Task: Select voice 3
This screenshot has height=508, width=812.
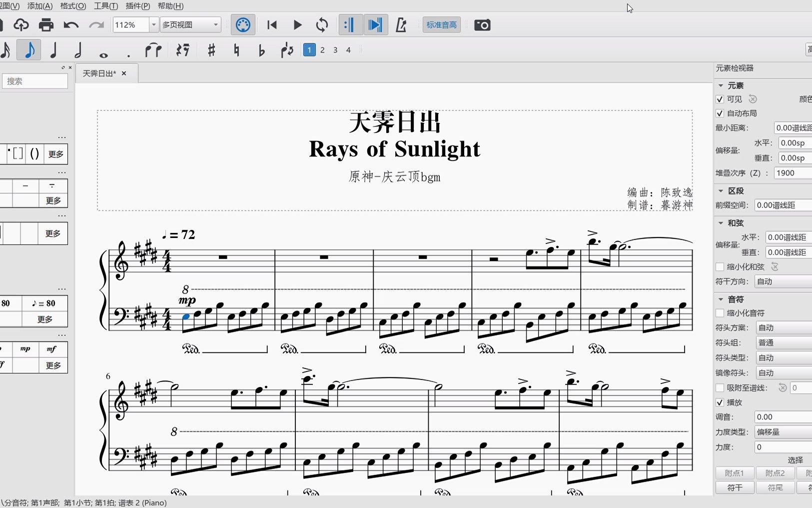Action: point(336,50)
